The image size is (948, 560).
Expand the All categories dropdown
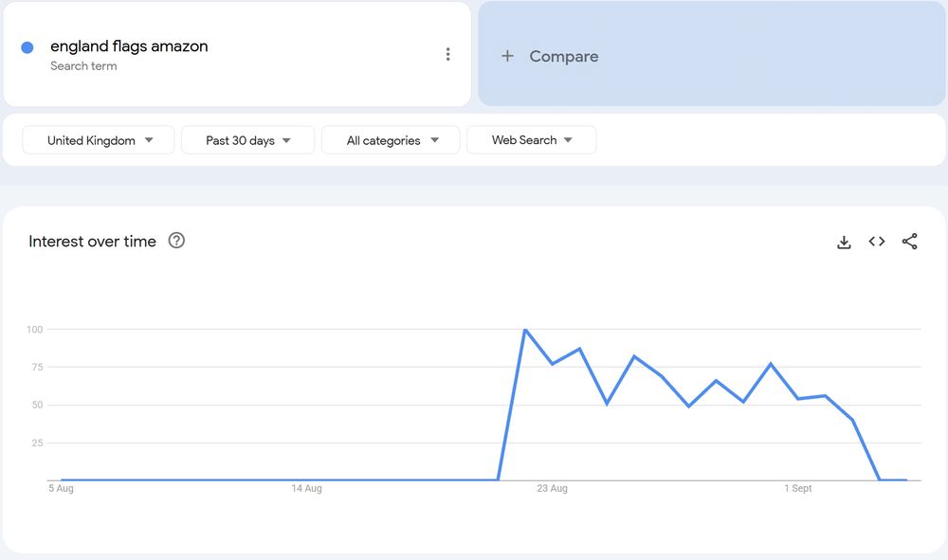coord(391,140)
